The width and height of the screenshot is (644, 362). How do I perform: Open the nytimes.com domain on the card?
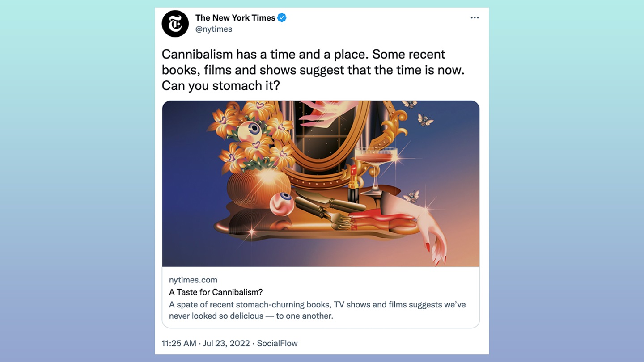pyautogui.click(x=193, y=280)
